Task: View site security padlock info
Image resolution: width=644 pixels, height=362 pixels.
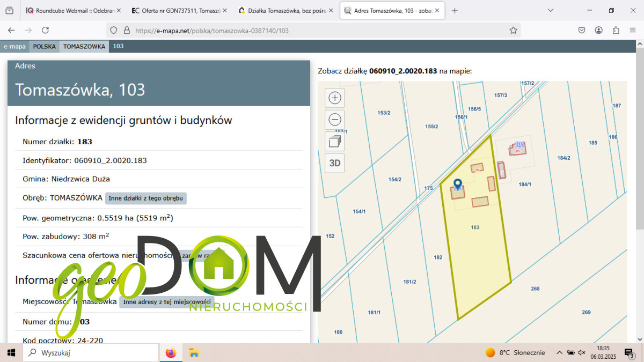Action: click(x=127, y=31)
